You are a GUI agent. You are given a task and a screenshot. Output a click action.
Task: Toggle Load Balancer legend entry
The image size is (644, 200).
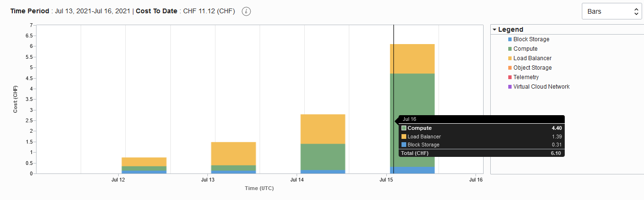click(x=532, y=58)
